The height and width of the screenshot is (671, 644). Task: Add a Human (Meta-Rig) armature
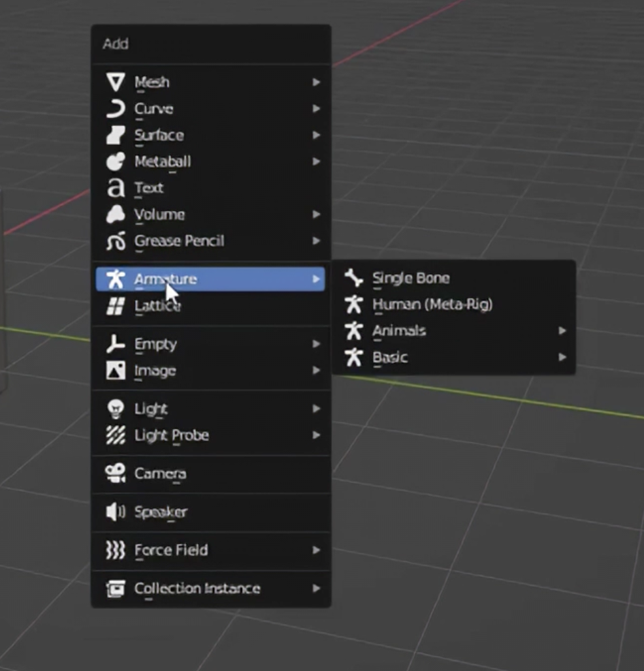pos(455,304)
